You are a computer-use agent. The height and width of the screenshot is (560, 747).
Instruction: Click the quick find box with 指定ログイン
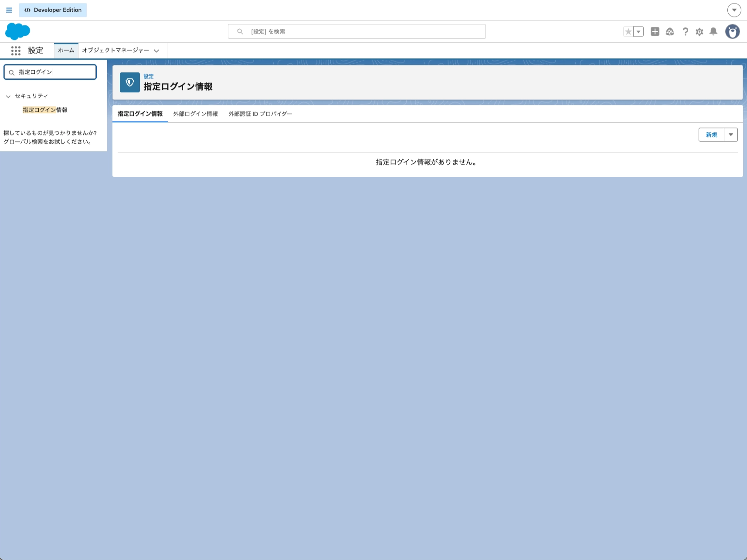(x=50, y=72)
